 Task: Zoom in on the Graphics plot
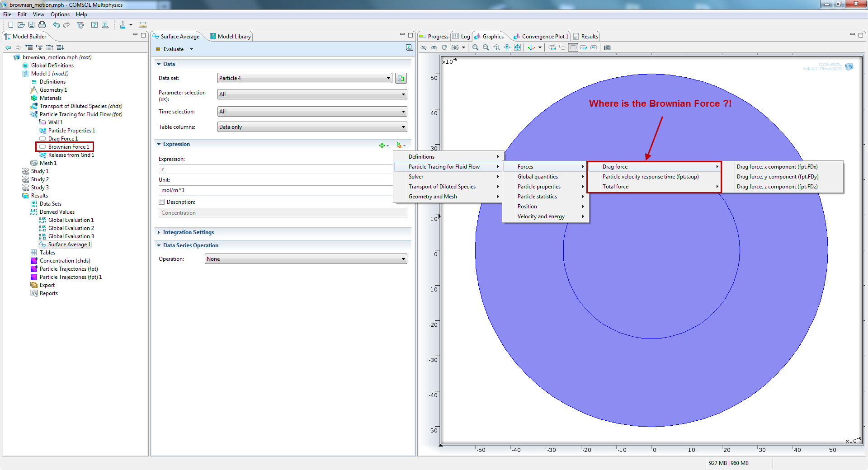475,47
